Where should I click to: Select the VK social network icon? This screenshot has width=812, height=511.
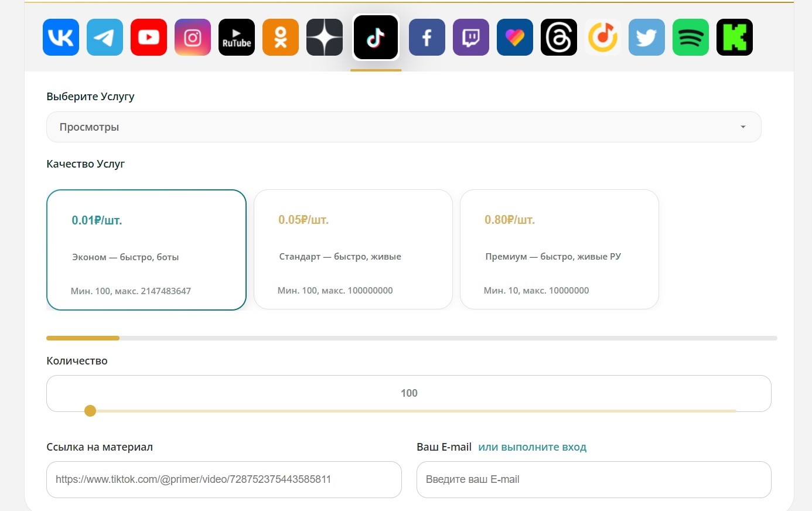click(61, 38)
